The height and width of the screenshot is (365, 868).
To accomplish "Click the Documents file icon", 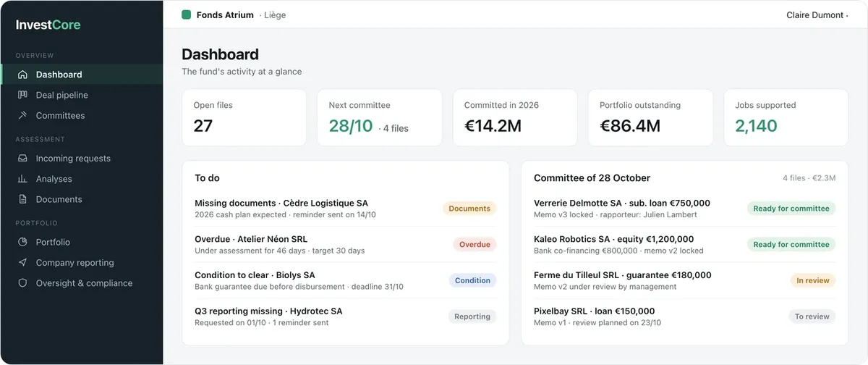I will [x=22, y=199].
